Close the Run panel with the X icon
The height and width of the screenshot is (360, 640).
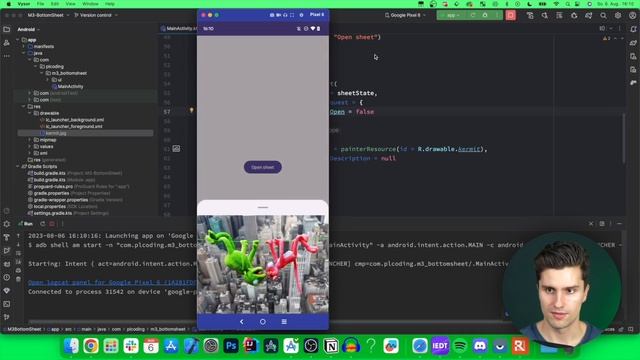pyautogui.click(x=591, y=224)
